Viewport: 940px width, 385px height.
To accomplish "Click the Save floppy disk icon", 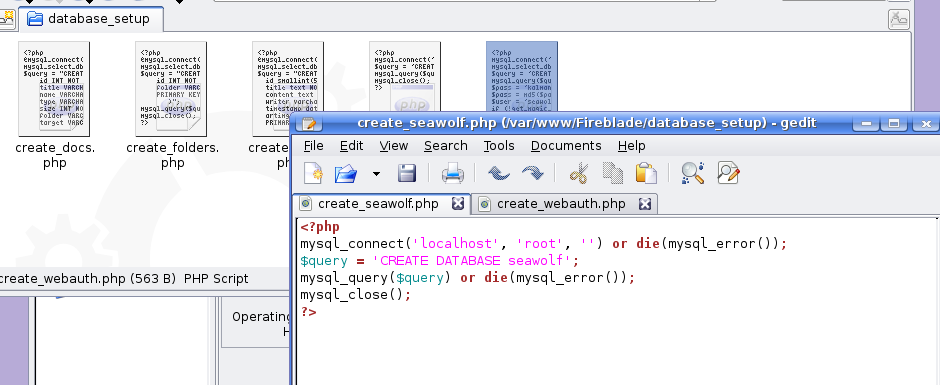I will coord(406,174).
